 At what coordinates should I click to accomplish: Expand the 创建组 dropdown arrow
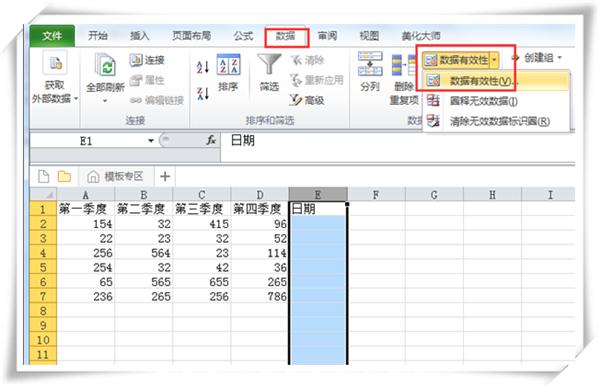click(x=559, y=58)
